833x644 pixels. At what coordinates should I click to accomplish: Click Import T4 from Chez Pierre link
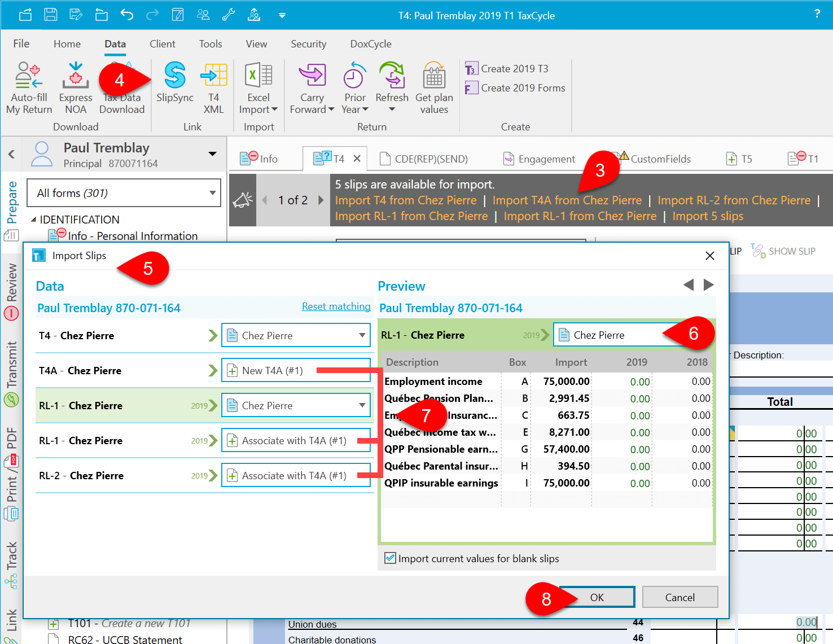click(406, 200)
